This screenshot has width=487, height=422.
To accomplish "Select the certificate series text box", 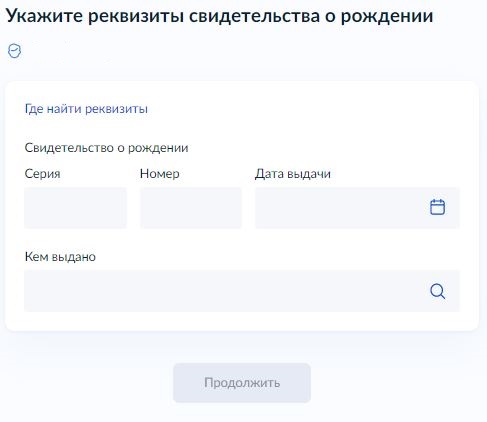I will pyautogui.click(x=75, y=208).
